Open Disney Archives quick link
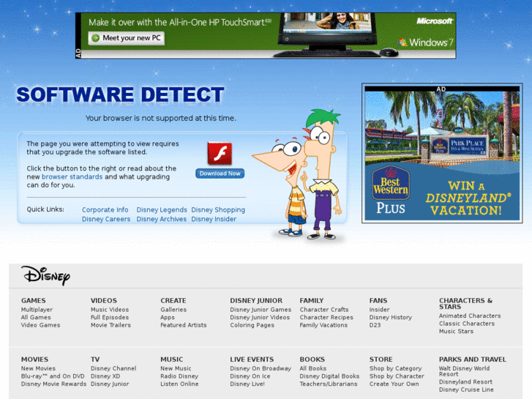The image size is (532, 399). click(162, 219)
